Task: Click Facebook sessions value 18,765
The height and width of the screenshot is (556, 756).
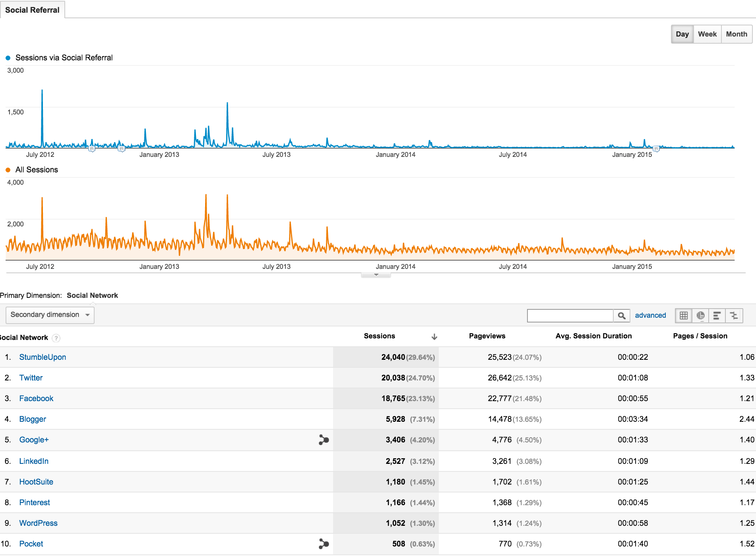Action: [393, 398]
